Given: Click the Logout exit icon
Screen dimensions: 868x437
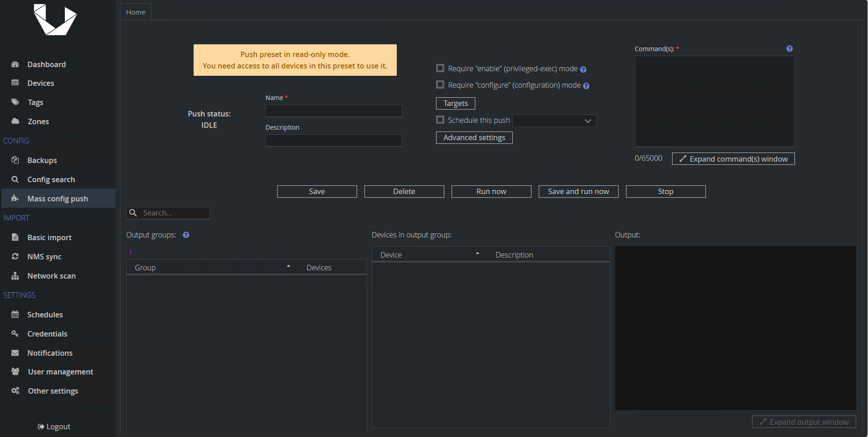Looking at the screenshot, I should [x=41, y=426].
